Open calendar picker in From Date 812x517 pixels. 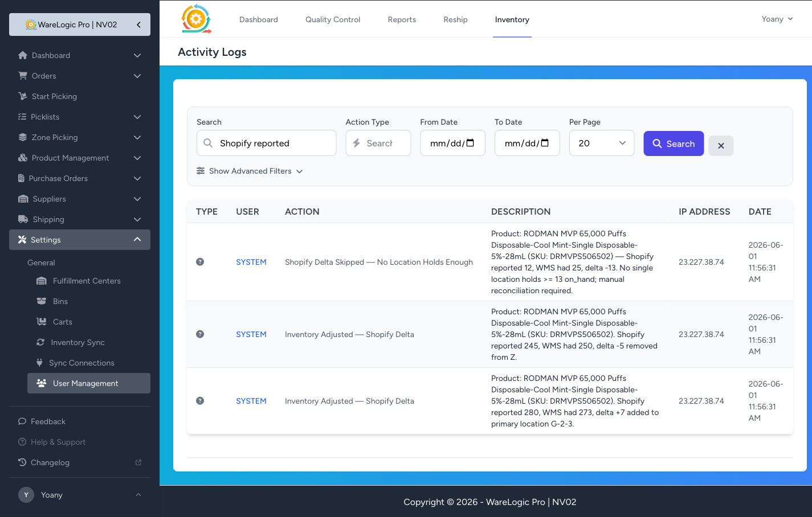[470, 143]
